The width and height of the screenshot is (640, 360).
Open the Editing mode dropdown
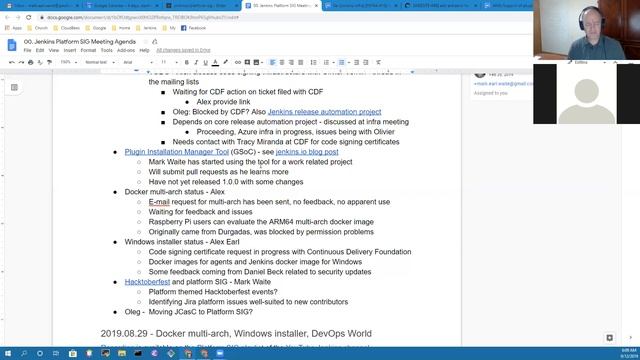587,62
